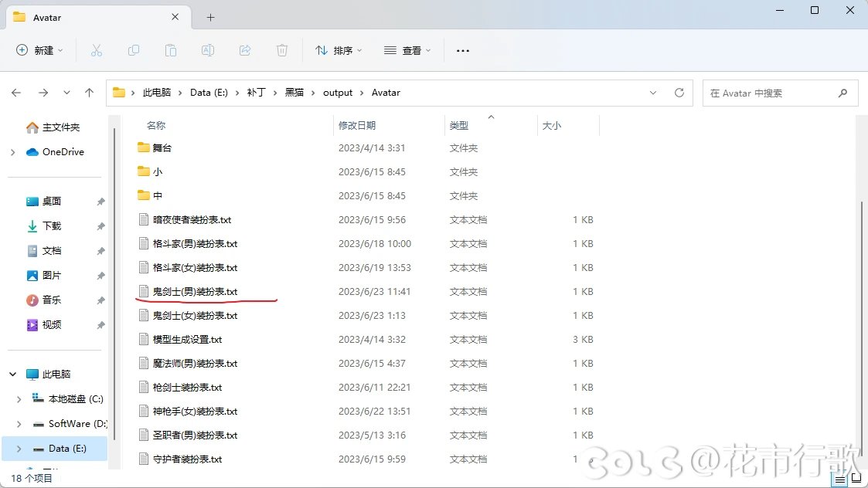
Task: Open 图片 pictures quick access
Action: click(44, 275)
